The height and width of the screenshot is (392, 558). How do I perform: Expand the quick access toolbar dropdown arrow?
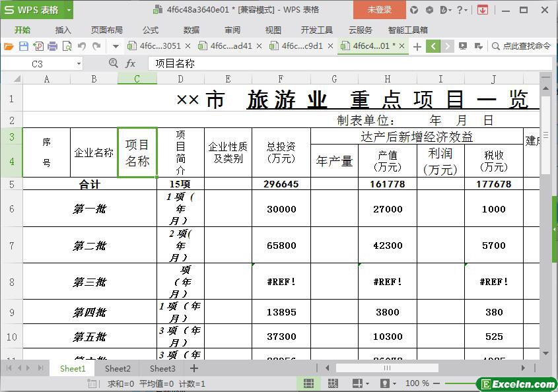[116, 46]
